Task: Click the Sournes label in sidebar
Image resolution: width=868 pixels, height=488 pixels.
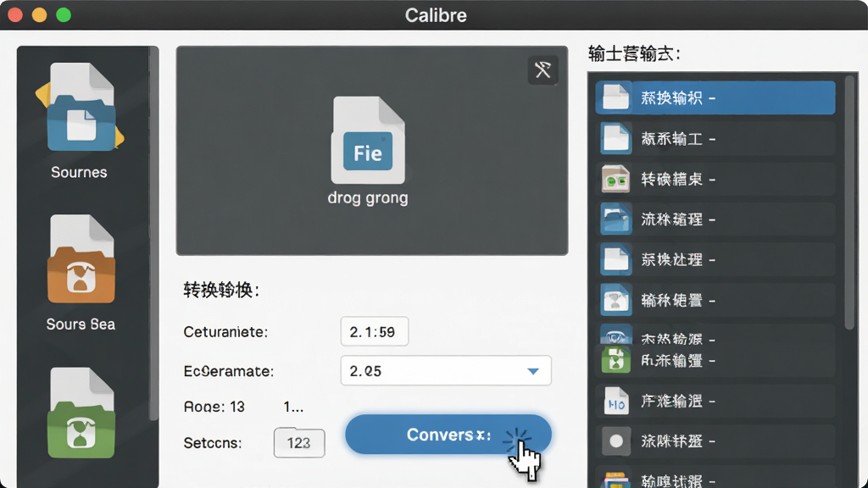Action: 79,172
